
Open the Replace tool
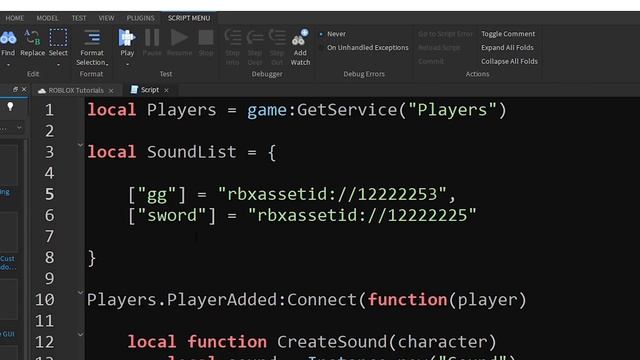(x=32, y=42)
